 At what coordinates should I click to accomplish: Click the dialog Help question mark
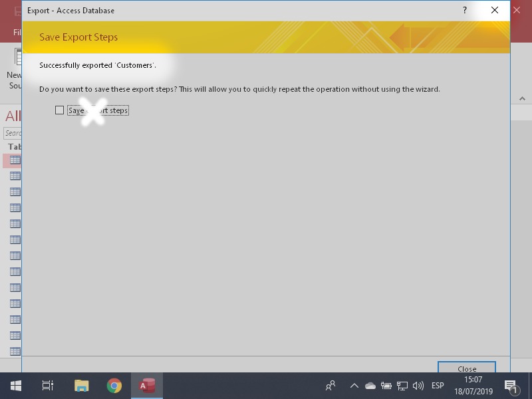tap(464, 11)
